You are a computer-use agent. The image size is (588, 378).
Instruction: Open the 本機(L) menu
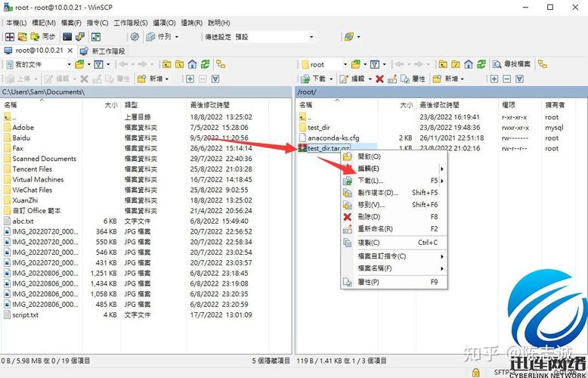click(16, 23)
